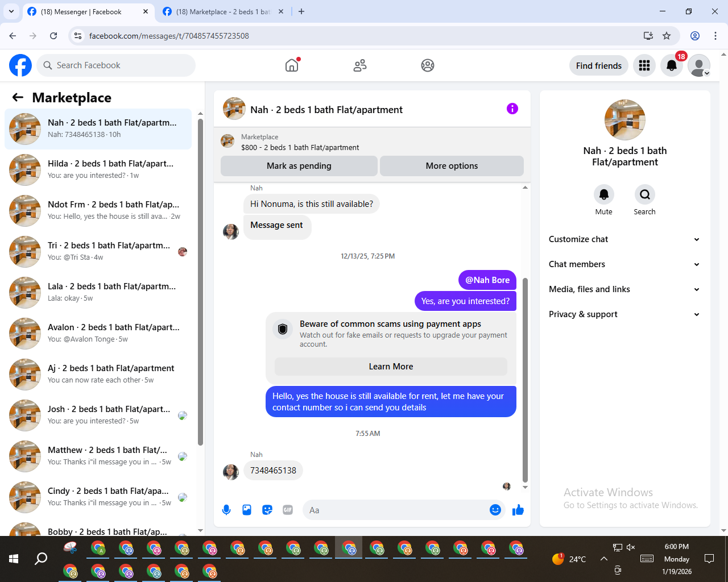728x582 pixels.
Task: Open the Chrome profile icon
Action: [x=695, y=36]
